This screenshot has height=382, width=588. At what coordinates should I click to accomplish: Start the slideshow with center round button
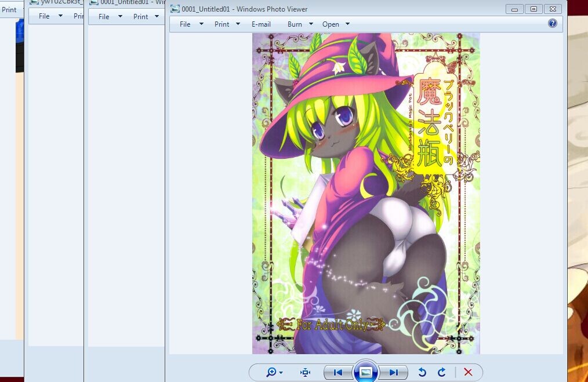coord(365,372)
